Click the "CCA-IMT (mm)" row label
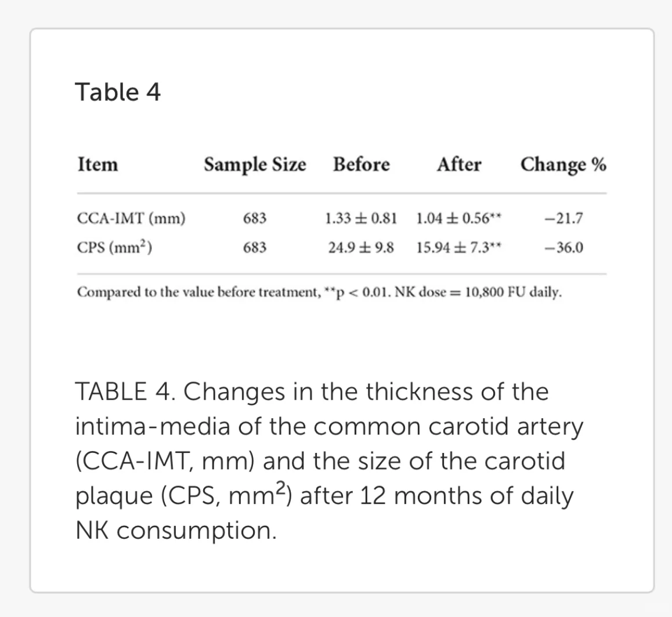 click(132, 219)
